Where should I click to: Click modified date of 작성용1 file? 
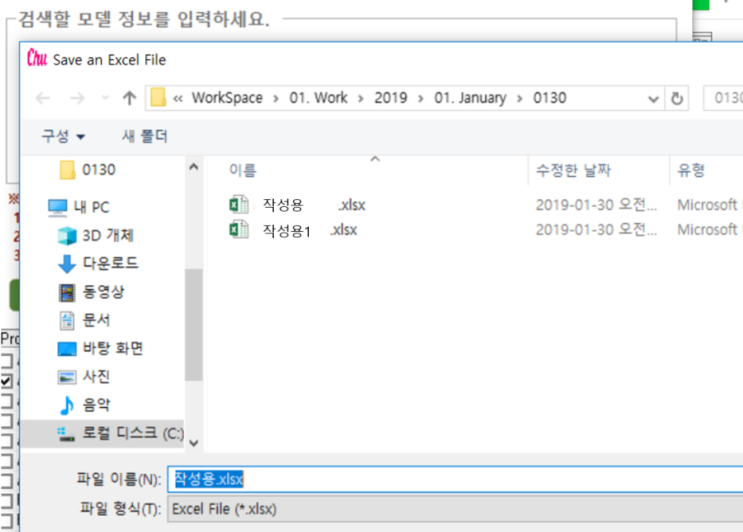point(596,230)
